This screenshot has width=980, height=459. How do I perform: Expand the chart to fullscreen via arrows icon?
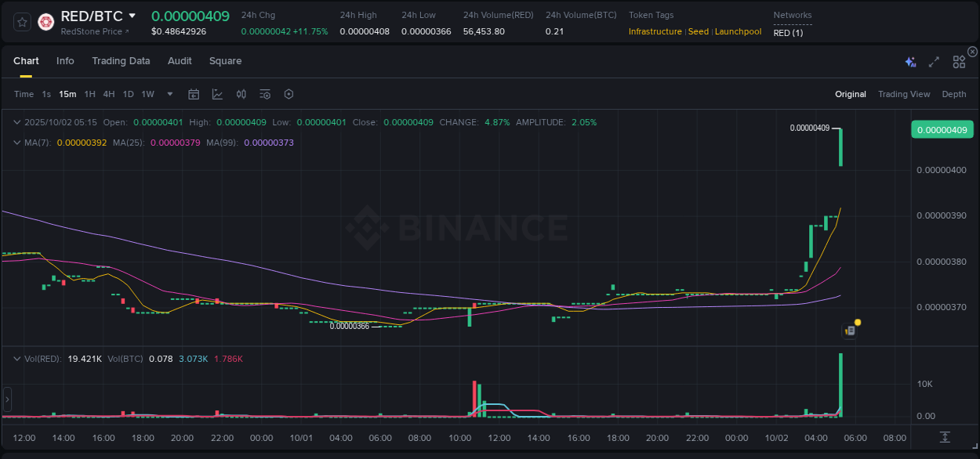933,60
